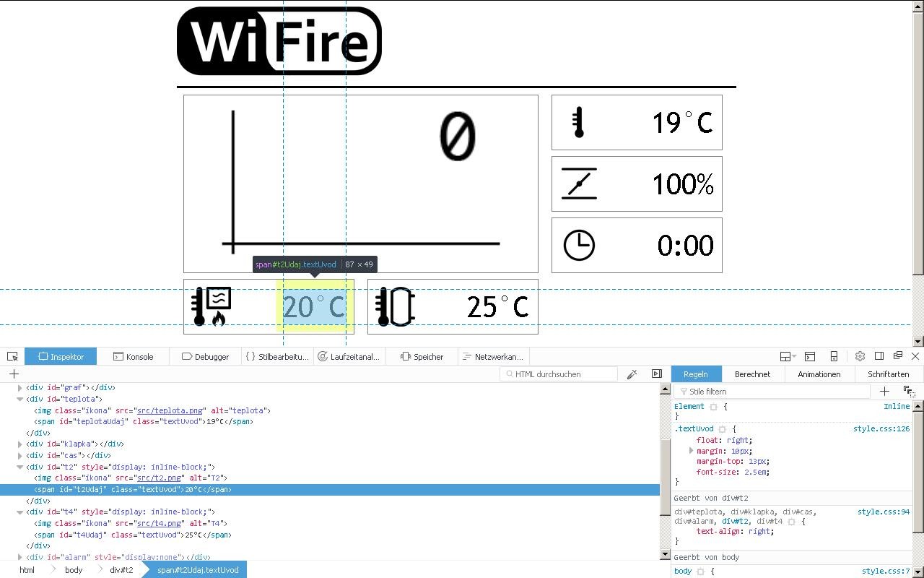This screenshot has width=924, height=578.
Task: Open style.css:94 source link
Action: (x=884, y=512)
